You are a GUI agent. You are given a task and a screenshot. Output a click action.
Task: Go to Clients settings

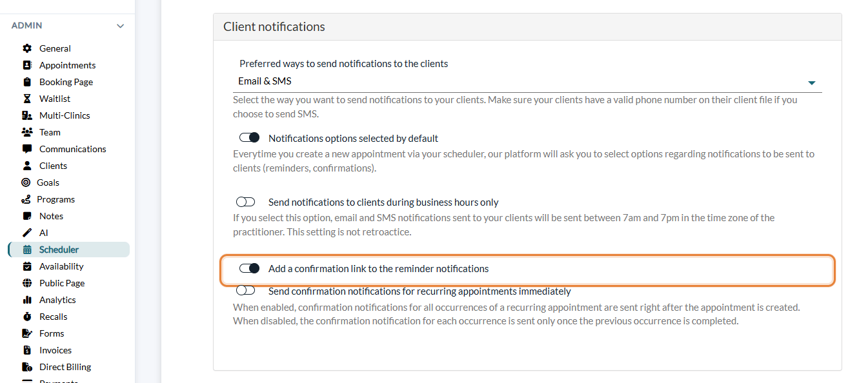pyautogui.click(x=53, y=166)
